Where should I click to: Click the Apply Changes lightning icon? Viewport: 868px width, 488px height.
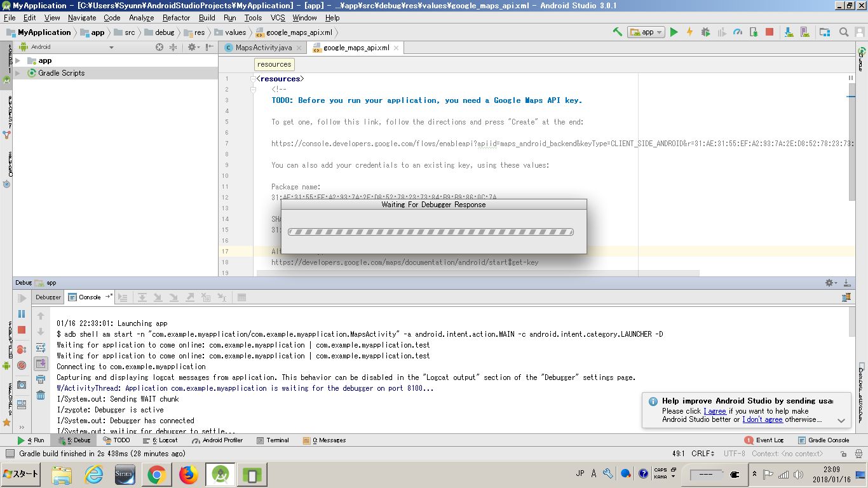[689, 32]
